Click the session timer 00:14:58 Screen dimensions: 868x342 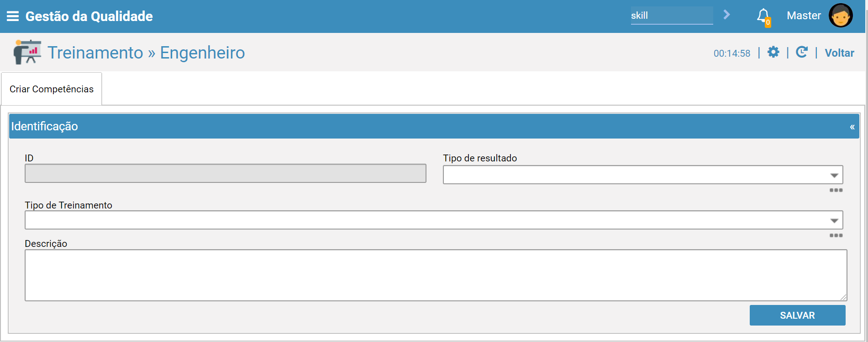pos(732,53)
